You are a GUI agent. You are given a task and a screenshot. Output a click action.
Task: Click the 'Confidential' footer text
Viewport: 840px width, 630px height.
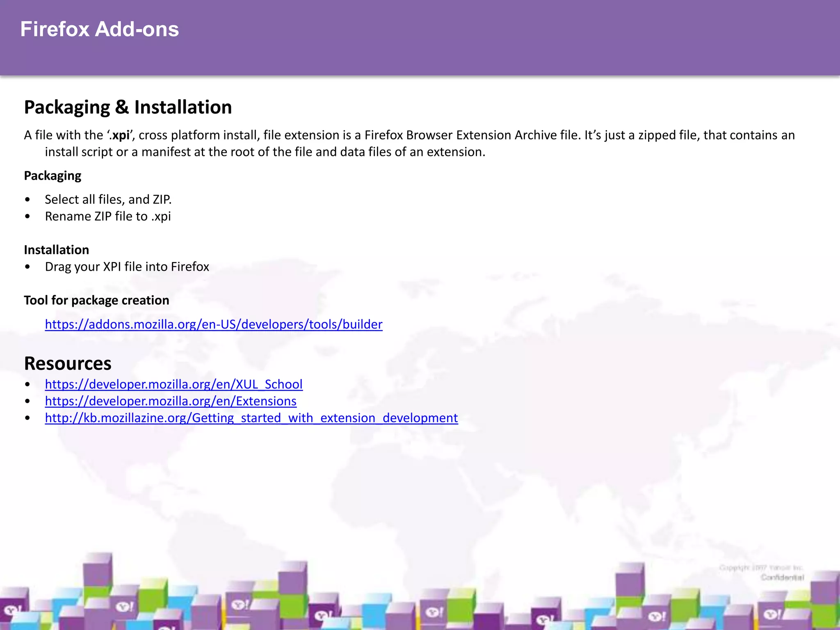tap(782, 577)
